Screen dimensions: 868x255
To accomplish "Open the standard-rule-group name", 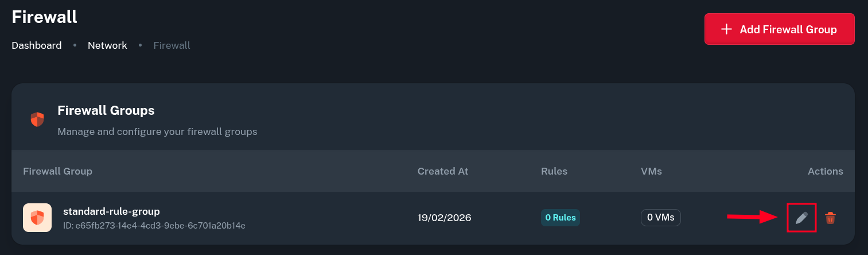I will click(111, 211).
